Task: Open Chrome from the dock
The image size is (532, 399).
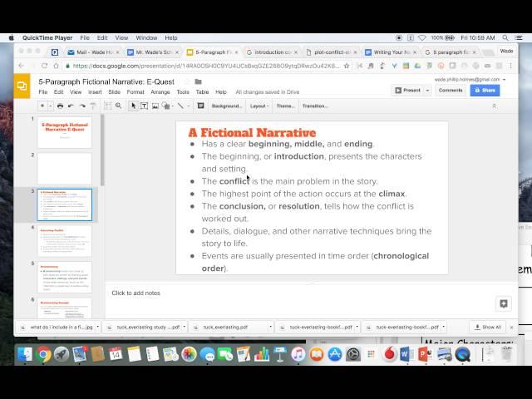Action: 43,354
